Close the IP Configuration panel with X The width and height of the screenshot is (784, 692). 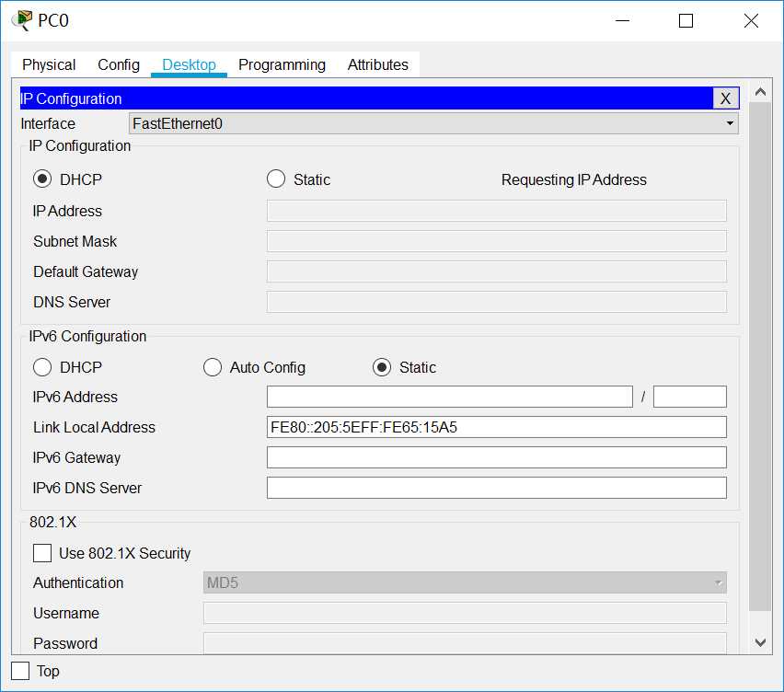click(725, 98)
